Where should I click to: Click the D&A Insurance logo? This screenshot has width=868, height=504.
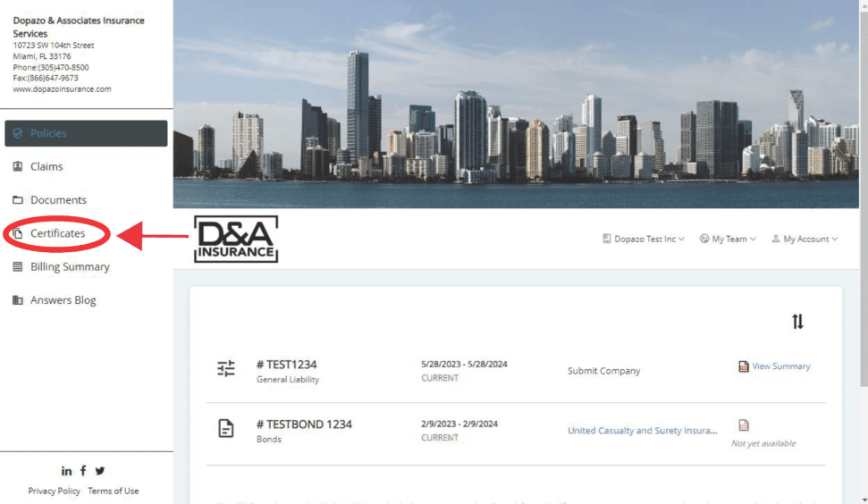tap(236, 239)
